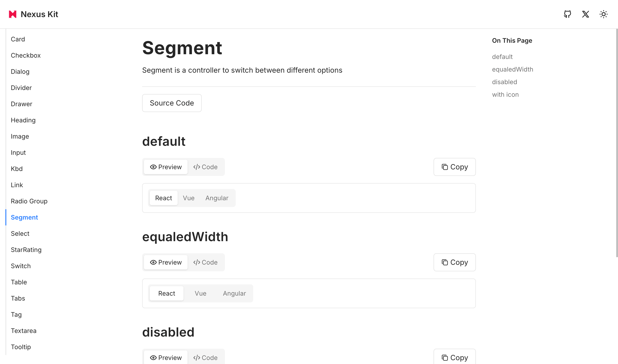Click the copy icon in default section

445,167
